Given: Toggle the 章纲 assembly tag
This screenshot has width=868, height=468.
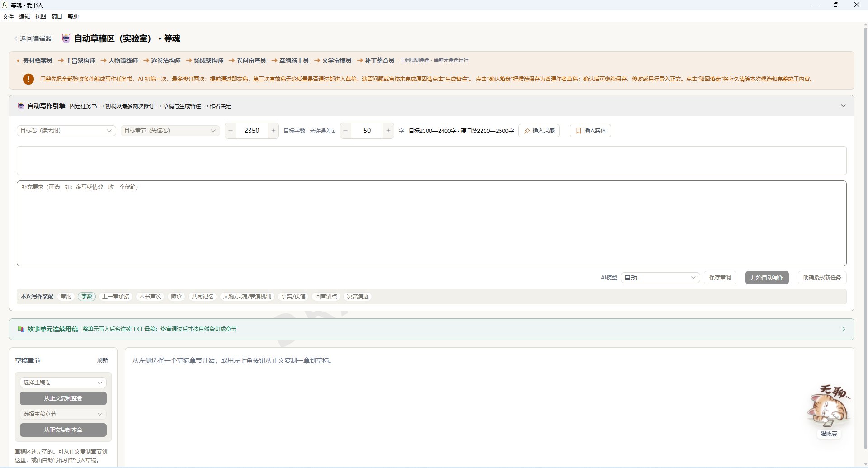Looking at the screenshot, I should pos(66,297).
